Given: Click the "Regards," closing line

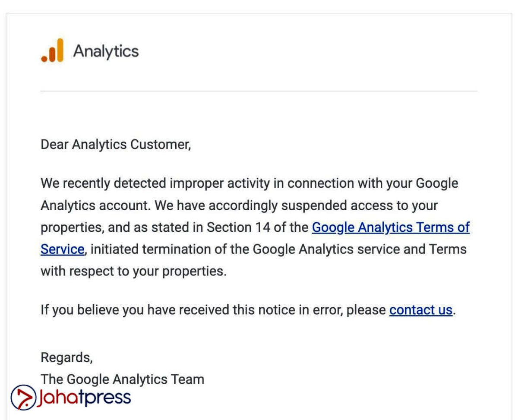Looking at the screenshot, I should click(x=66, y=357).
